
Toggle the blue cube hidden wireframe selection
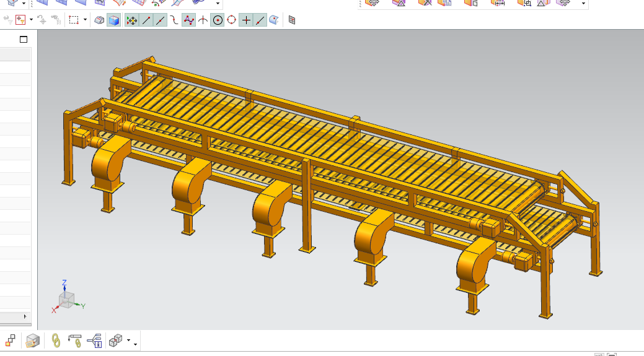pyautogui.click(x=113, y=20)
